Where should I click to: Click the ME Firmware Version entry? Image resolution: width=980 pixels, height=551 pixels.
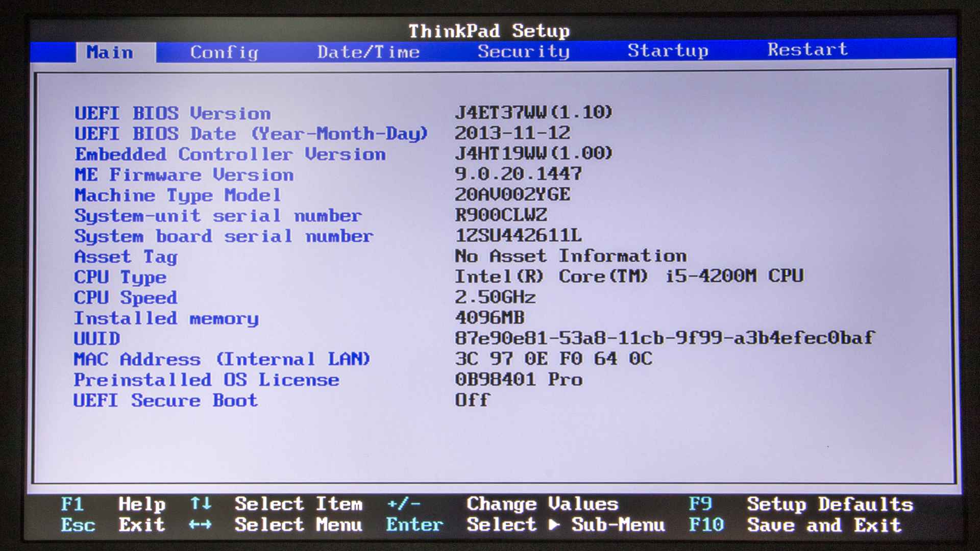tap(184, 174)
